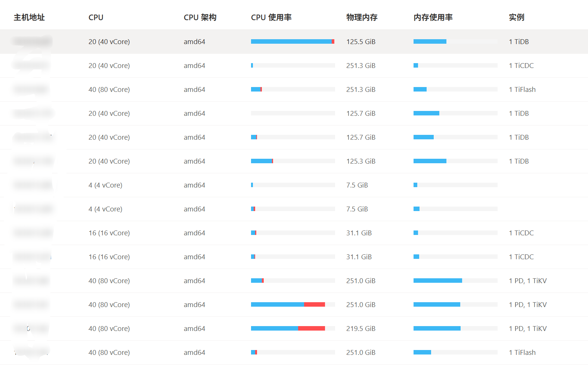Click memory usage bar in 251.3 GiB TiCDC row
This screenshot has height=384, width=588.
[x=455, y=65]
